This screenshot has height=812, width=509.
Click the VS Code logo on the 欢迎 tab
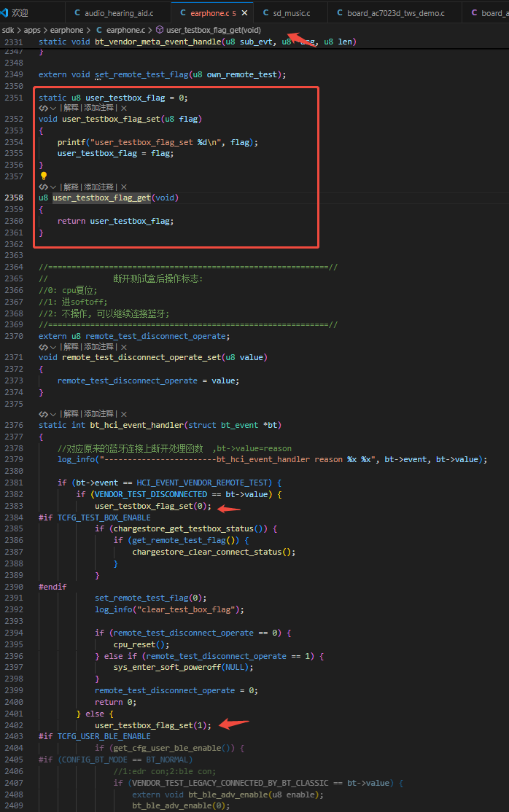(4, 12)
